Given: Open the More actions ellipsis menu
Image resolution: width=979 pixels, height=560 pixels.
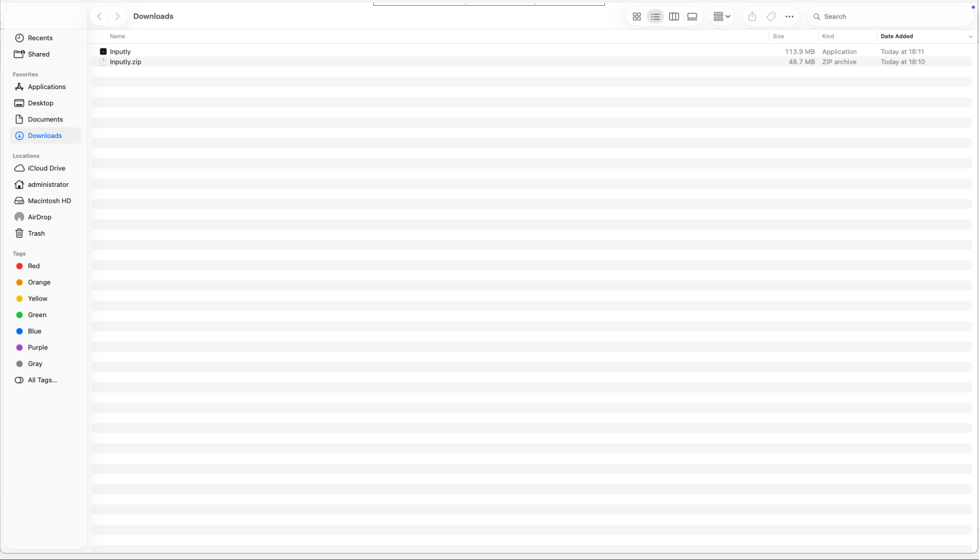Looking at the screenshot, I should [x=790, y=16].
